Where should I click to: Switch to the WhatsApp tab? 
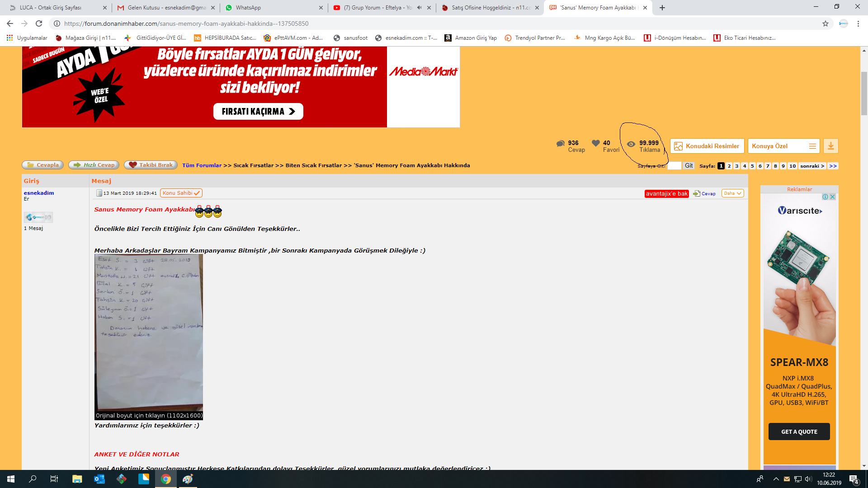click(x=274, y=8)
